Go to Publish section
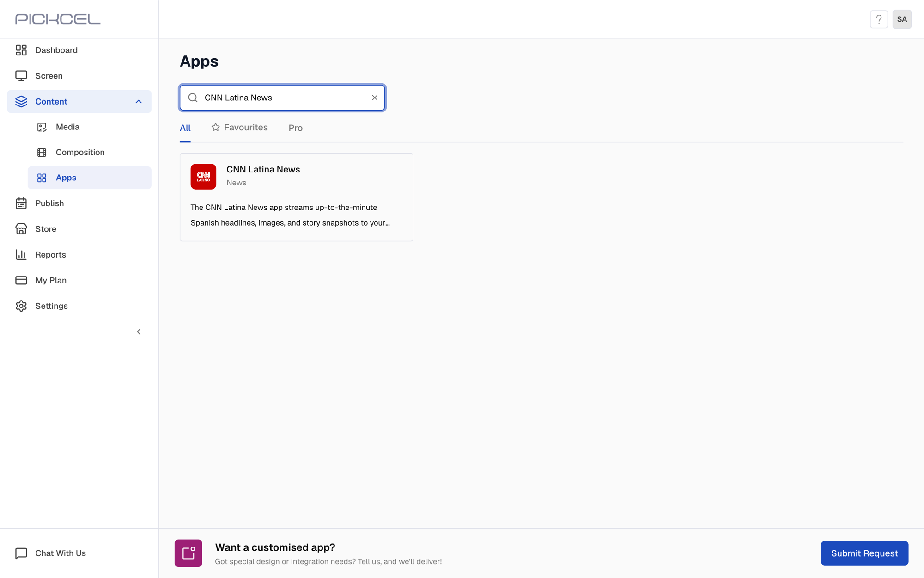924x578 pixels. (x=79, y=203)
